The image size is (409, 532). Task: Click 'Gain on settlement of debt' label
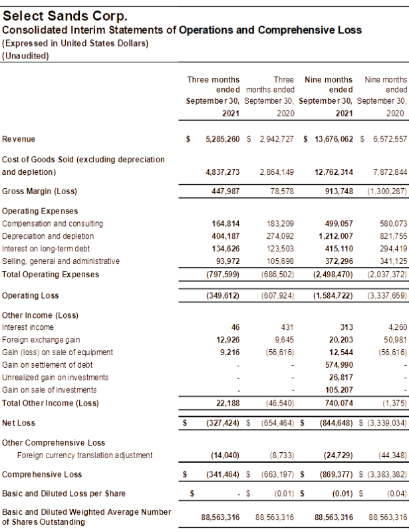[x=47, y=365]
